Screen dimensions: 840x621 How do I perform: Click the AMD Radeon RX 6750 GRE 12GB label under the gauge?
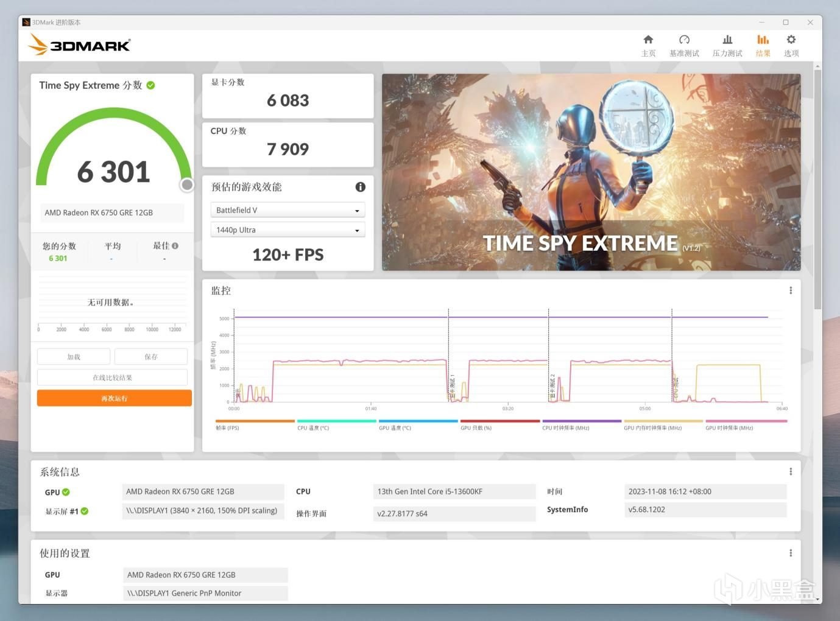click(x=112, y=212)
